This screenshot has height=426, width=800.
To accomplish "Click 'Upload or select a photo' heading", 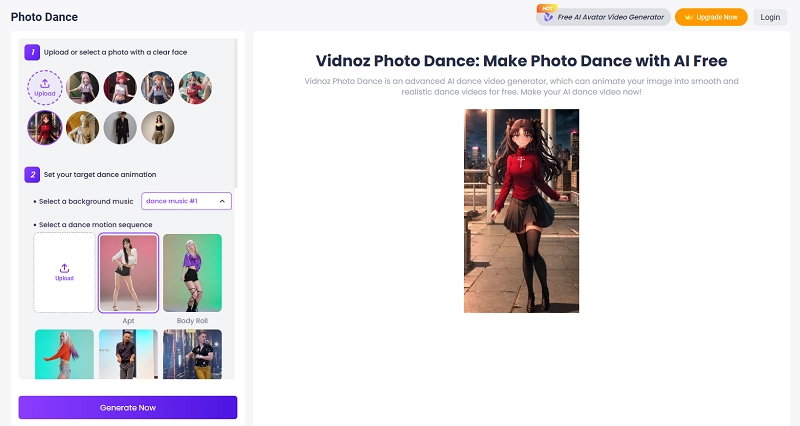I will click(115, 52).
